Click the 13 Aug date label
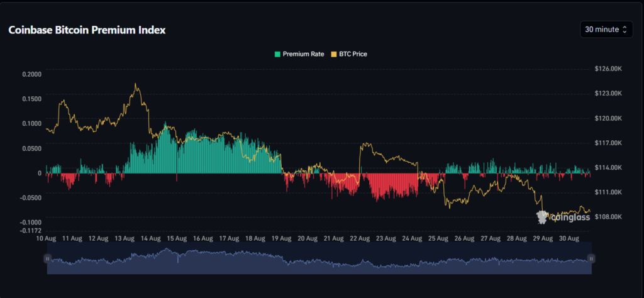This screenshot has height=298, width=644. pos(125,238)
